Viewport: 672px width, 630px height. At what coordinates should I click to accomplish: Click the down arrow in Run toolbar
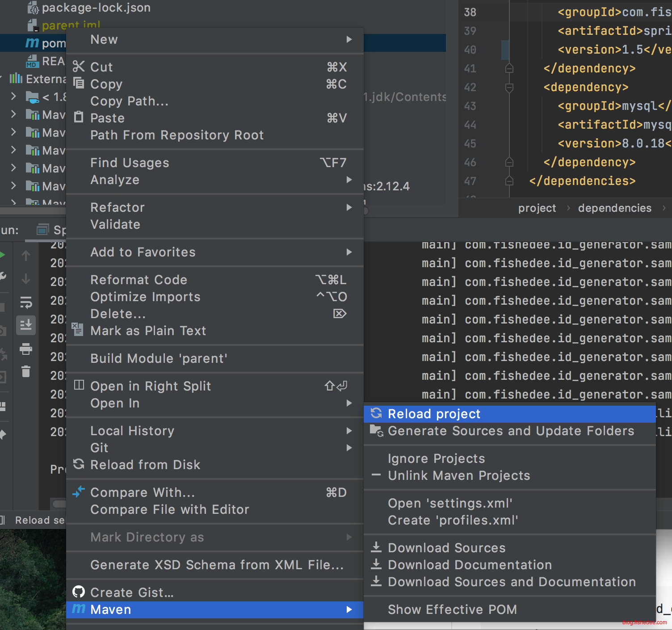point(26,279)
